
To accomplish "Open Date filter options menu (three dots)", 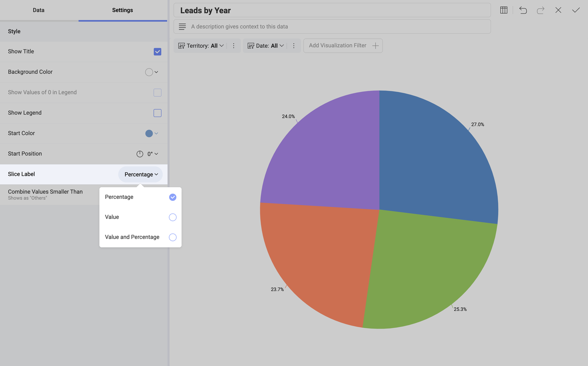I will [294, 46].
